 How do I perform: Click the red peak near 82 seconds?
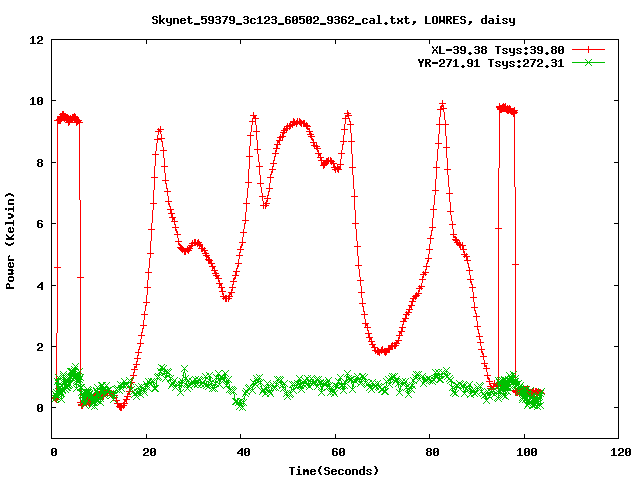pyautogui.click(x=442, y=104)
